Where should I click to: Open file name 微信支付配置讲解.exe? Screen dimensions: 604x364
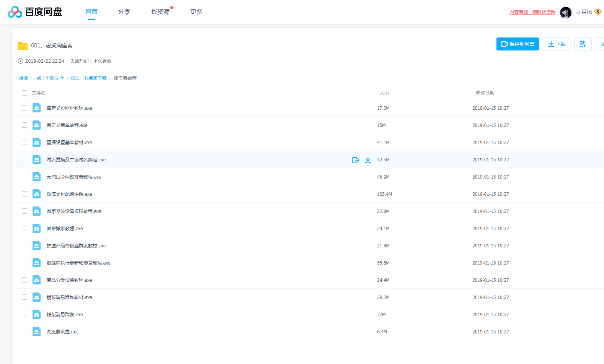point(69,194)
